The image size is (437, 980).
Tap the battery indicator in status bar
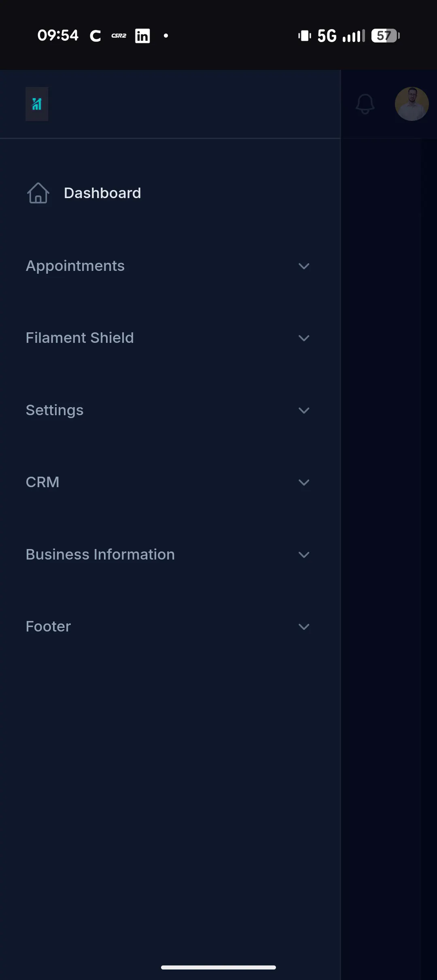click(x=386, y=36)
